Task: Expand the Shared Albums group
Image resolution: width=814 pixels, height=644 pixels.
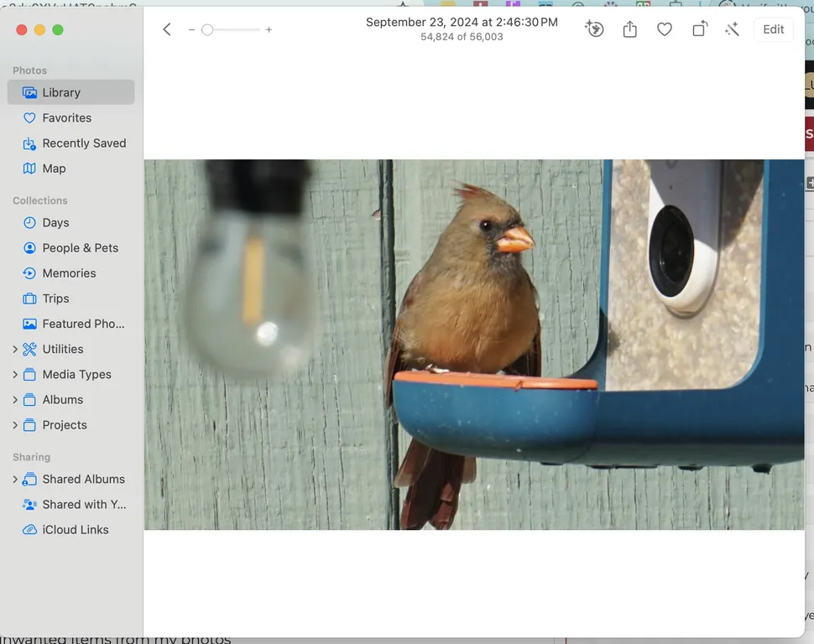Action: pos(15,480)
